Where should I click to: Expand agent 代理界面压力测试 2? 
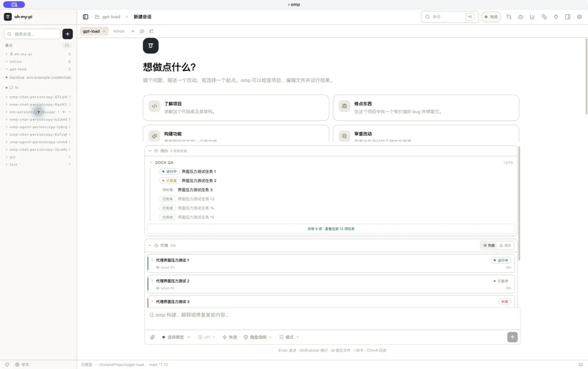152,281
